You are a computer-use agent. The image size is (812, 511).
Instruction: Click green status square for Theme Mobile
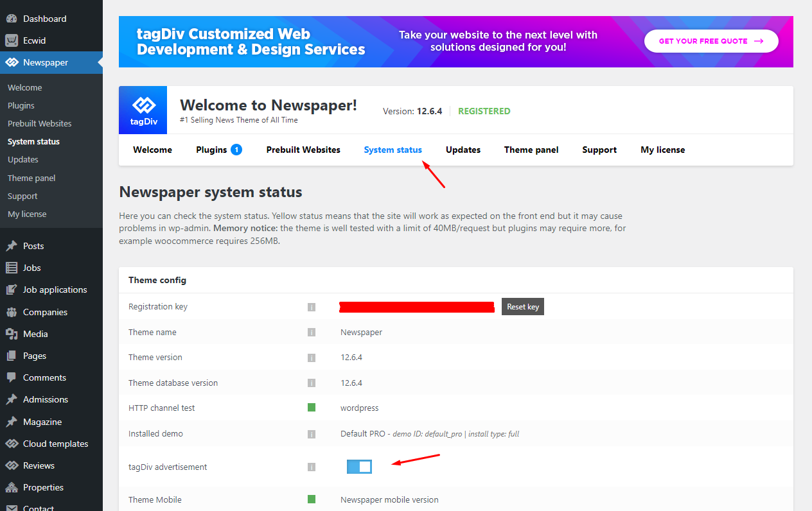(x=312, y=499)
